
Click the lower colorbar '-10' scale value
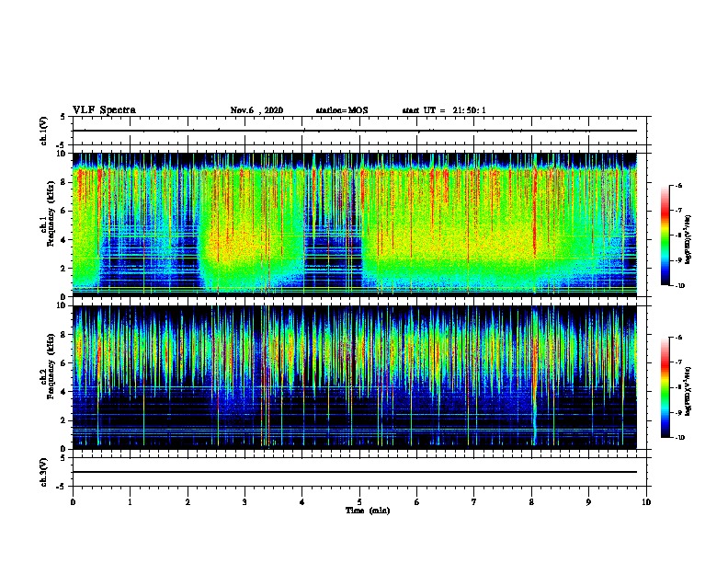pos(679,438)
